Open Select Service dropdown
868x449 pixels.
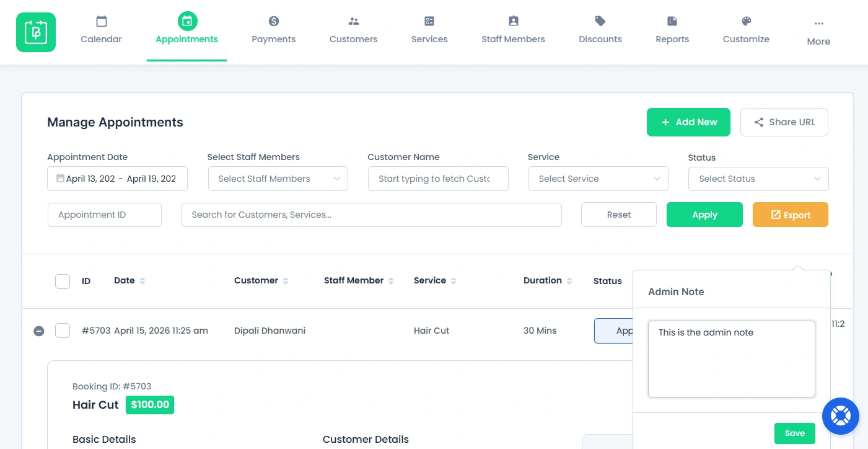pos(598,179)
